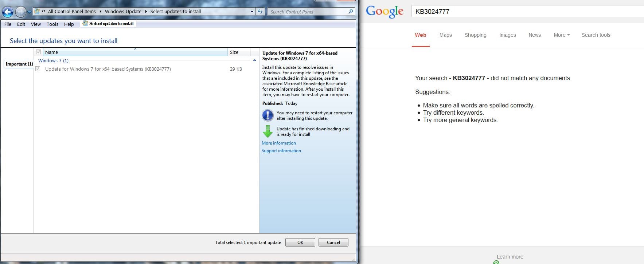Click the greyed Forward arrow button
644x264 pixels.
pyautogui.click(x=21, y=12)
